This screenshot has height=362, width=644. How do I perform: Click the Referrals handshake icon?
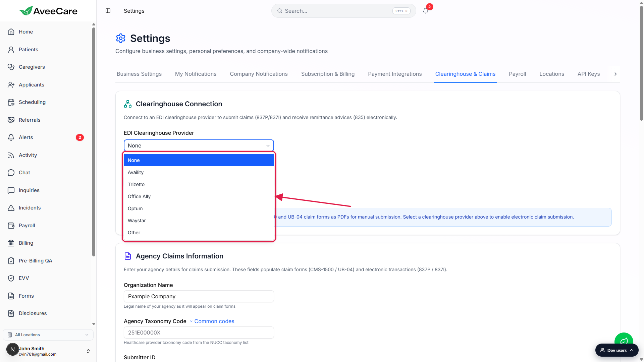(x=11, y=120)
